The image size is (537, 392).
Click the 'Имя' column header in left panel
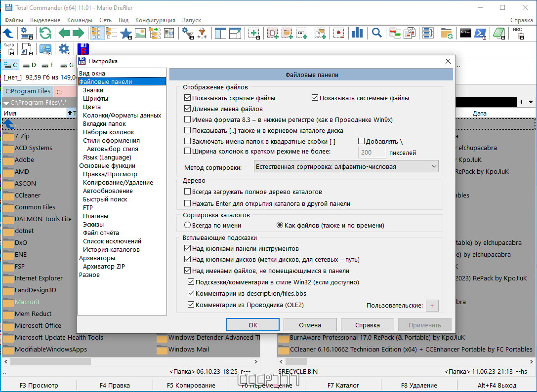click(34, 114)
